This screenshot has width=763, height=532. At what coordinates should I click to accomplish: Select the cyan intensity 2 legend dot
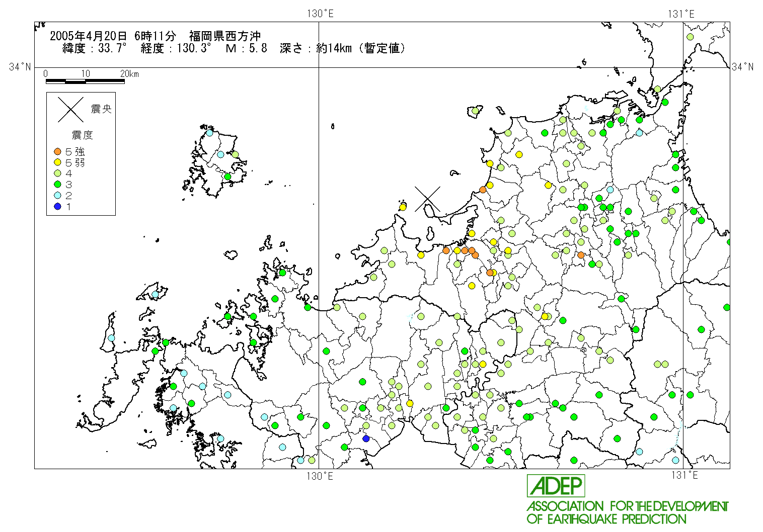pyautogui.click(x=57, y=196)
